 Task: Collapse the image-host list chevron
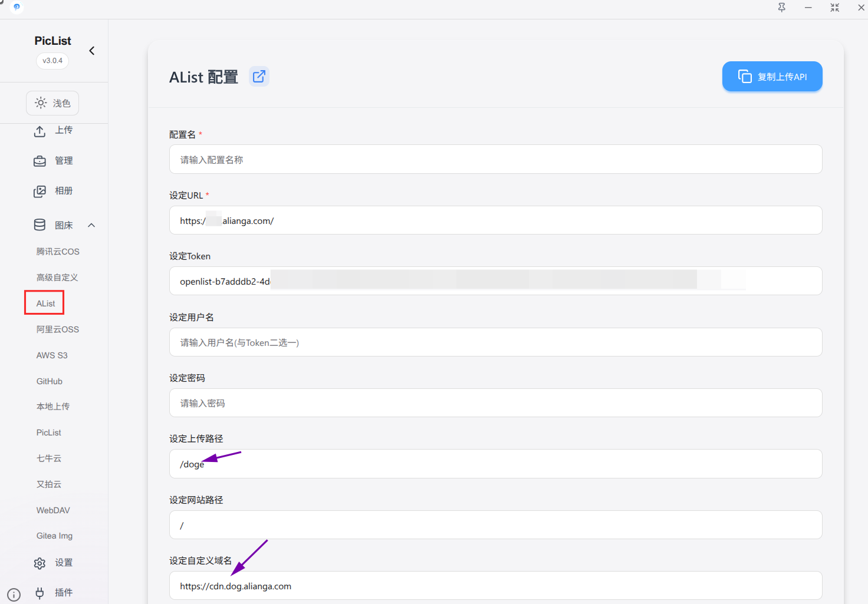pyautogui.click(x=91, y=225)
